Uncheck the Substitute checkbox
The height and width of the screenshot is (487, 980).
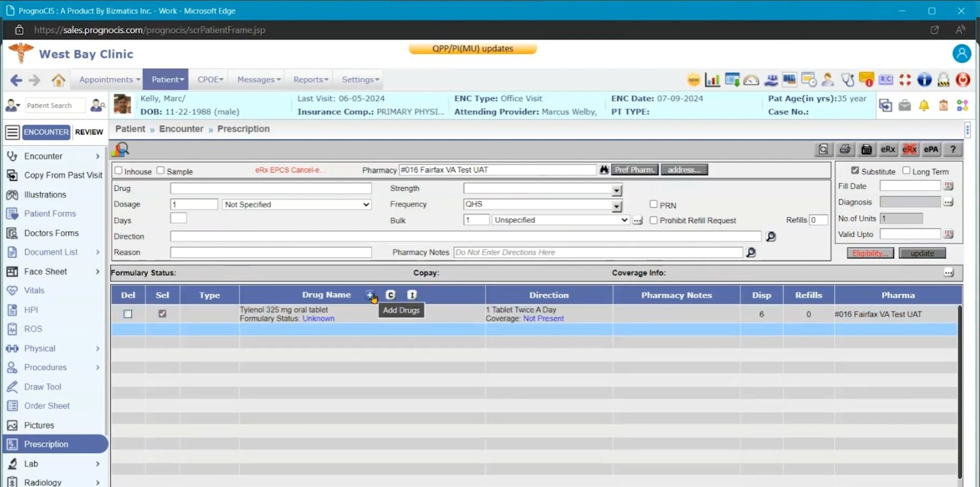click(x=855, y=171)
